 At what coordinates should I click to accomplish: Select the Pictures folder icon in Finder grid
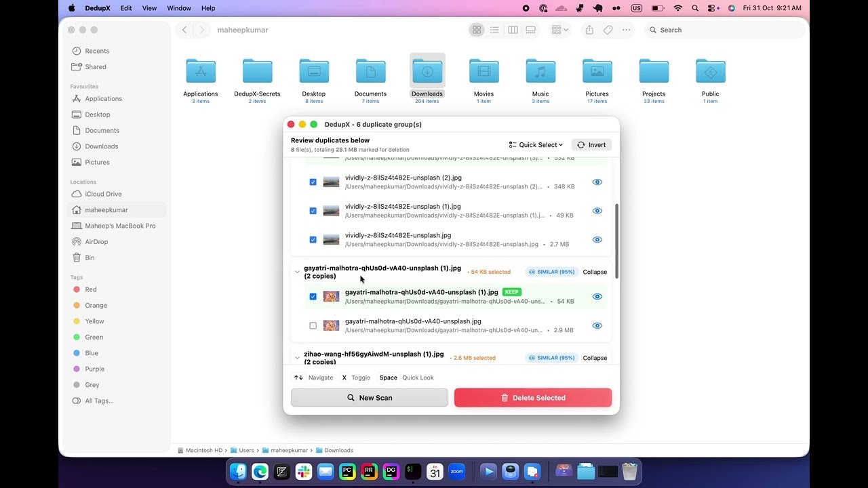coord(597,71)
